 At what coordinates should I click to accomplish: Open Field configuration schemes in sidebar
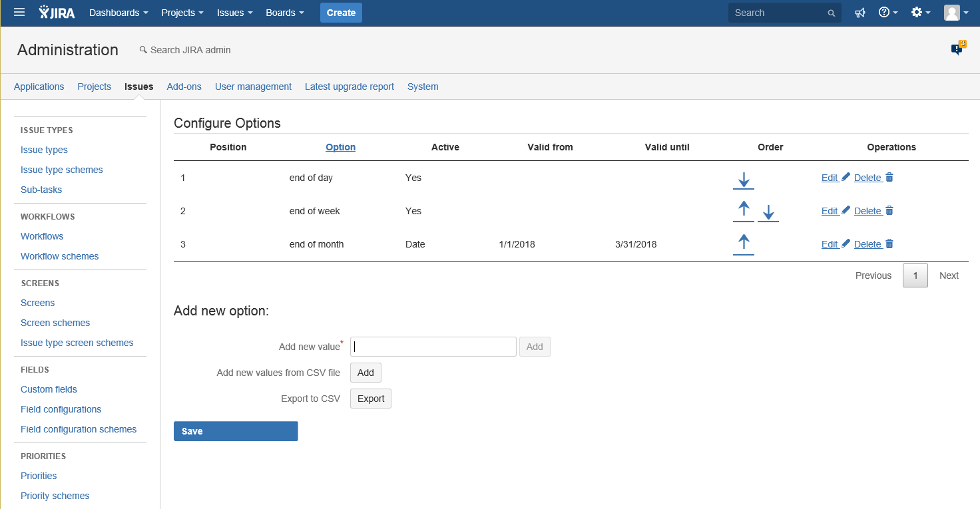pos(79,429)
